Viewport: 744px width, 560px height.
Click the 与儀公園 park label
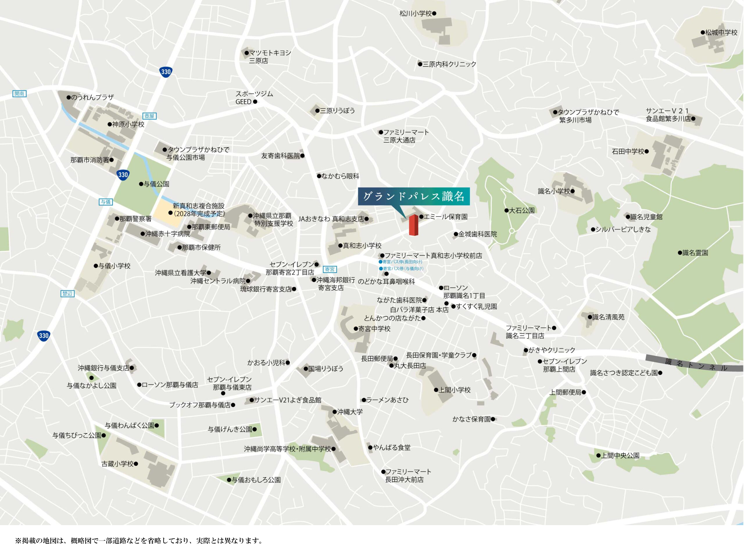coord(156,184)
